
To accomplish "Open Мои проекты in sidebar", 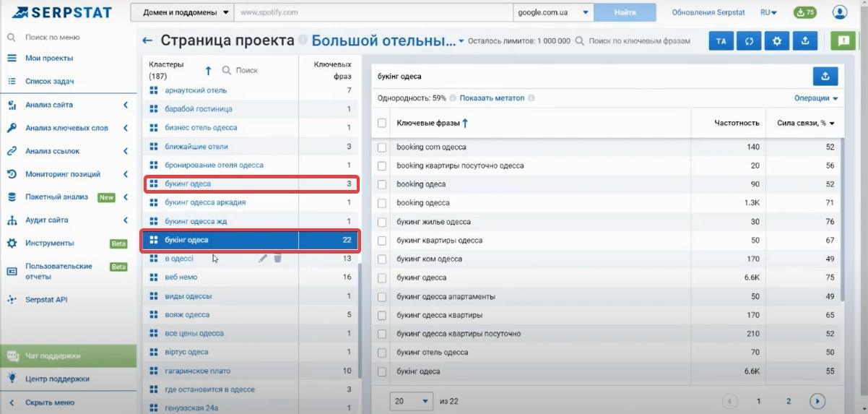I will point(49,58).
